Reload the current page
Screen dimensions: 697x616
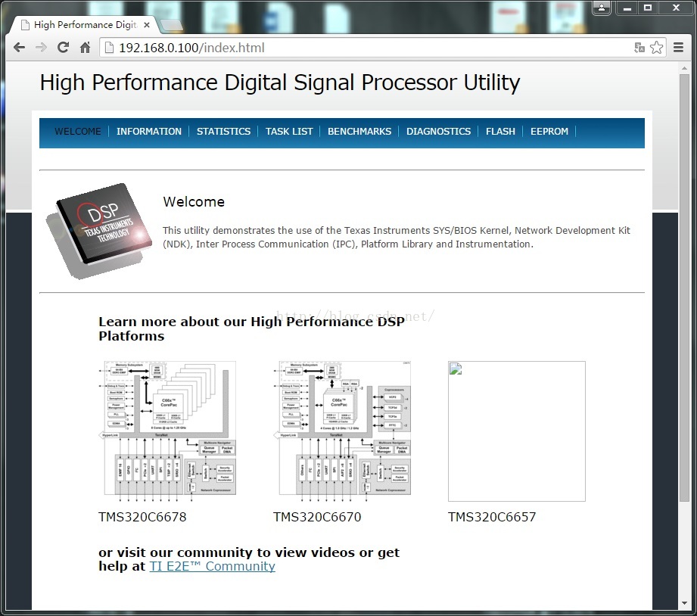63,47
